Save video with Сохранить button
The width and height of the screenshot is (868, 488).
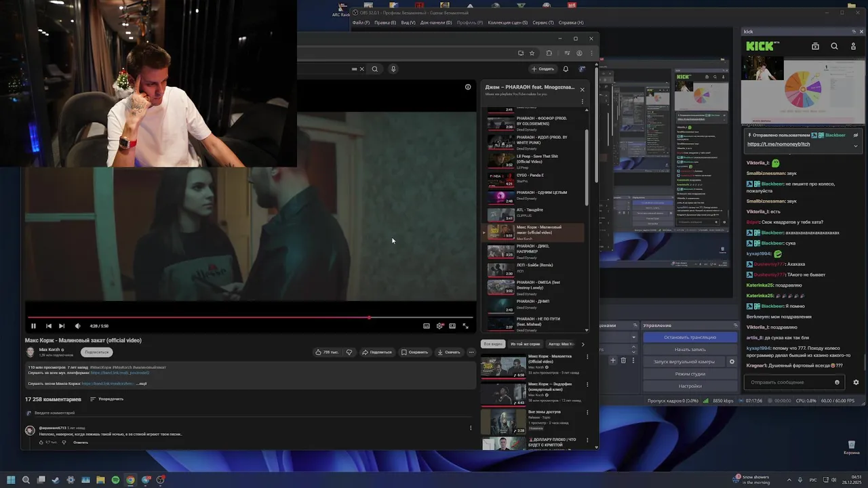(414, 352)
